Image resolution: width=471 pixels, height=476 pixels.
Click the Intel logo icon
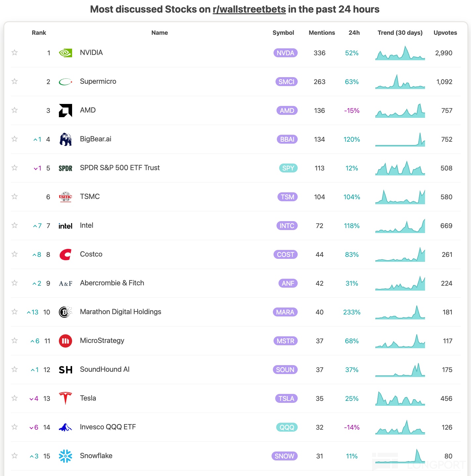point(65,226)
